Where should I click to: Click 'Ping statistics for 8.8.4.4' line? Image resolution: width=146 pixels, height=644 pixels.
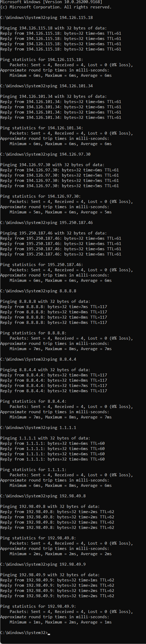33,401
